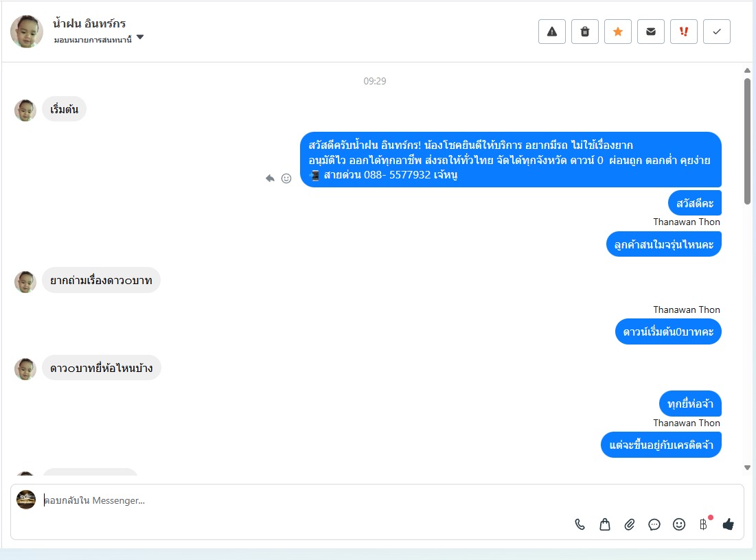The image size is (756, 560).
Task: Click the Baht payment icon with red dot
Action: 703,524
